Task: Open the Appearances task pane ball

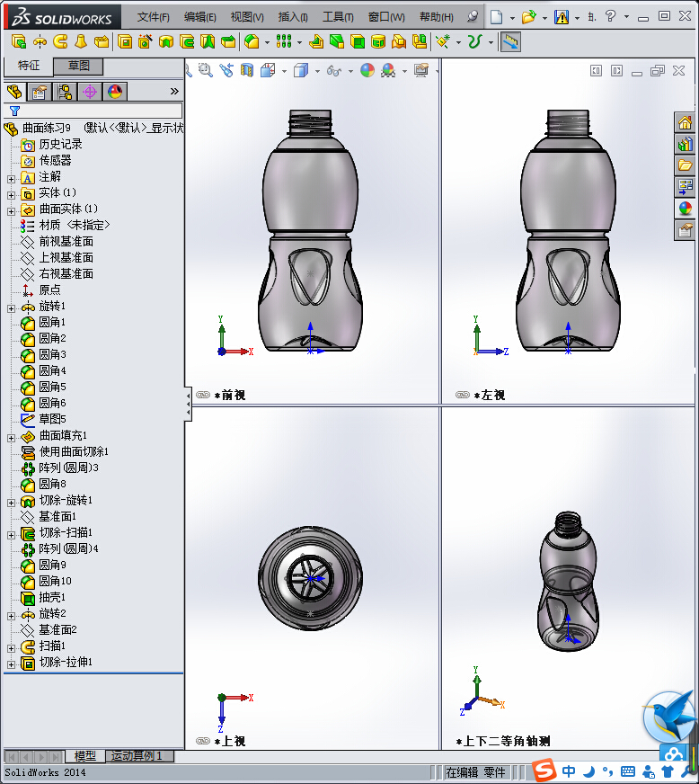Action: coord(685,209)
